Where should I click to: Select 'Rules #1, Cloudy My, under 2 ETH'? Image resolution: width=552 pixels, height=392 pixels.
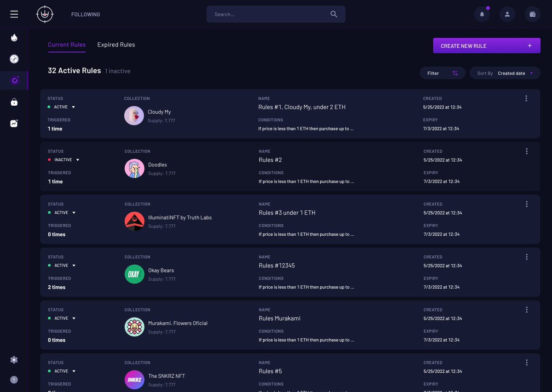[x=302, y=107]
